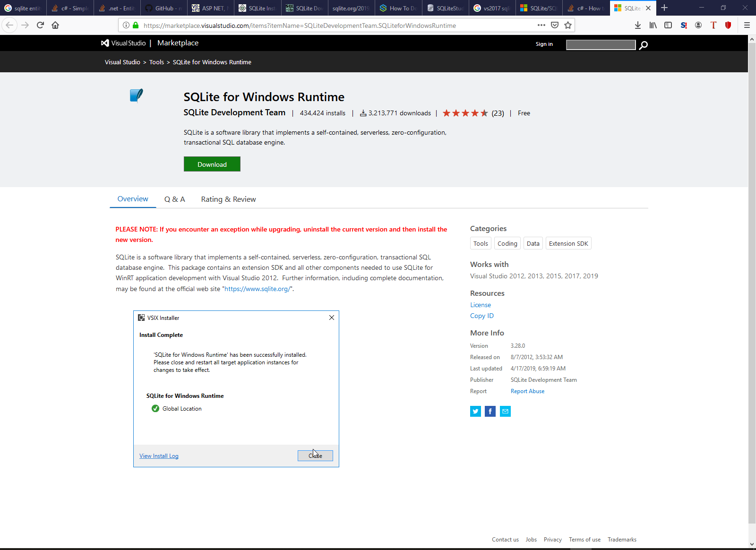Open the Library bookshelf icon
756x550 pixels.
point(653,25)
